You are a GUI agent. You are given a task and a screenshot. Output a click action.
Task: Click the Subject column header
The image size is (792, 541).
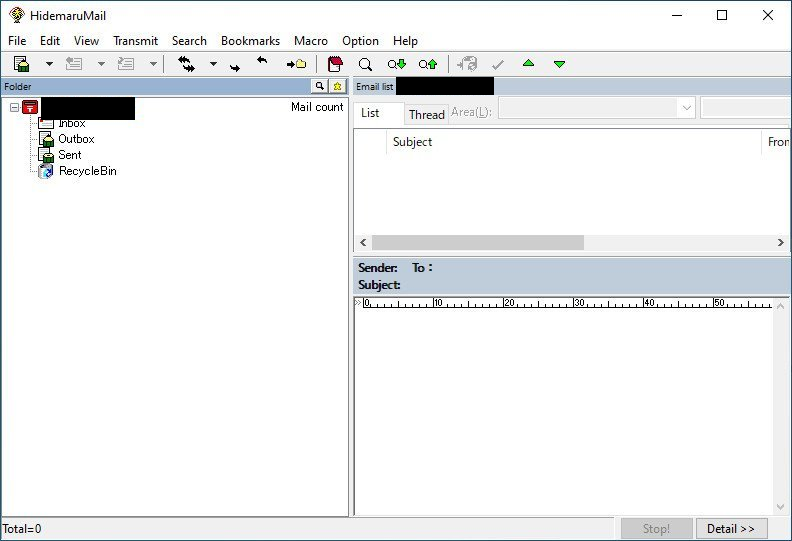(x=573, y=142)
